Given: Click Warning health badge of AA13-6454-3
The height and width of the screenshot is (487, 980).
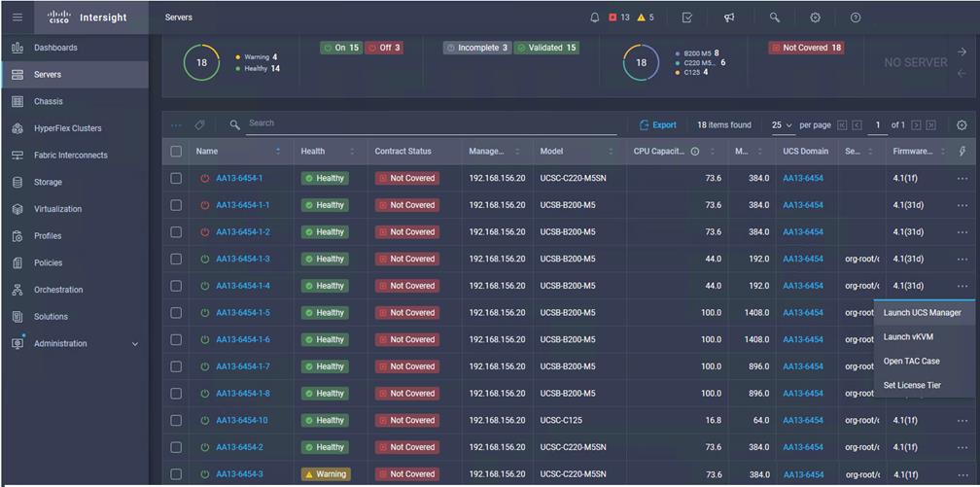Looking at the screenshot, I should [326, 473].
